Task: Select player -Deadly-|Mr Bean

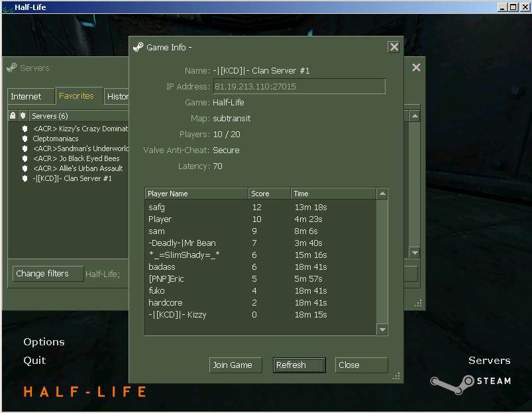Action: 260,243
